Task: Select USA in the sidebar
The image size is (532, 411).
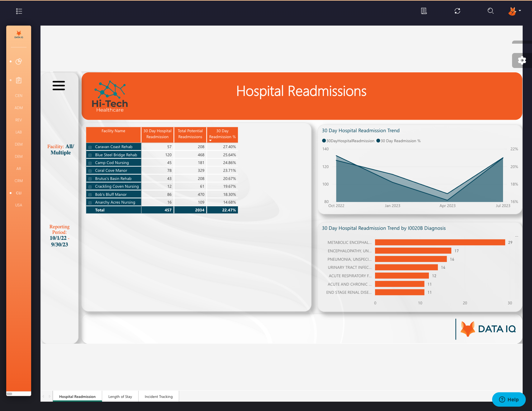Action: (x=19, y=205)
